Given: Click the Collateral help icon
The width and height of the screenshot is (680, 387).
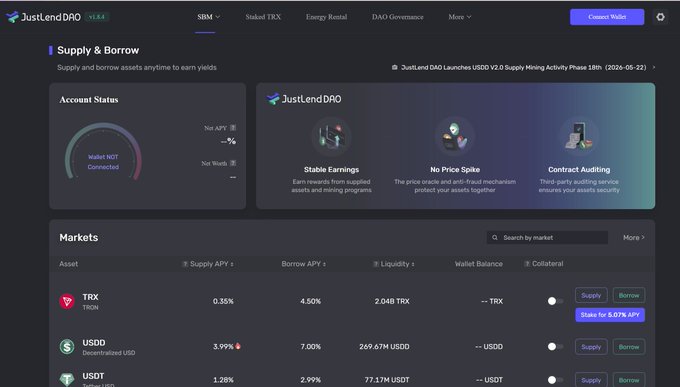Looking at the screenshot, I should coord(527,264).
